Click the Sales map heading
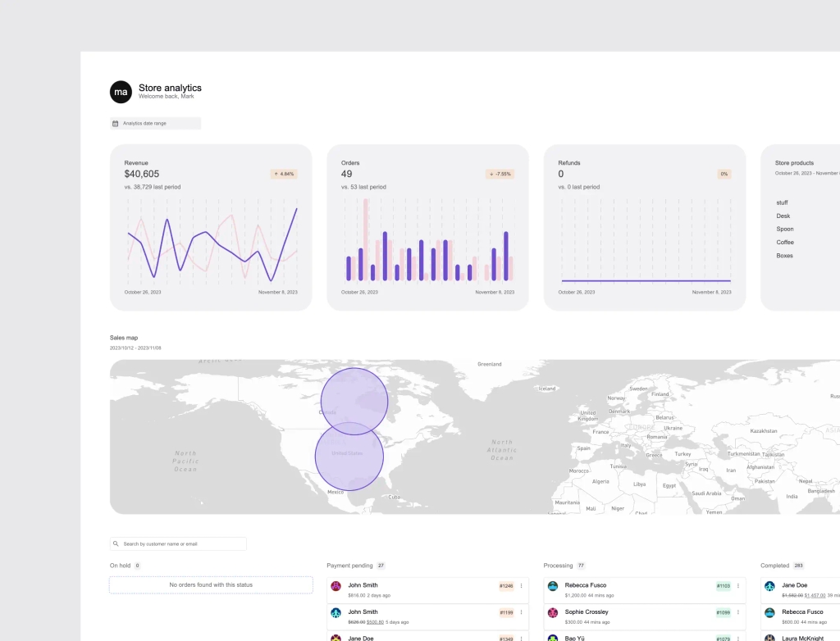 coord(124,338)
